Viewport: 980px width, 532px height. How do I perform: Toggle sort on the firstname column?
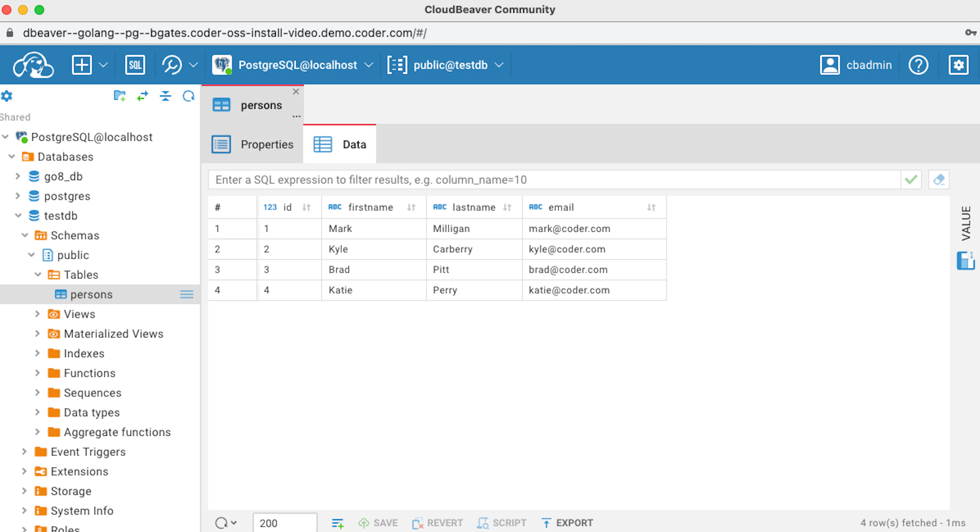(x=411, y=207)
